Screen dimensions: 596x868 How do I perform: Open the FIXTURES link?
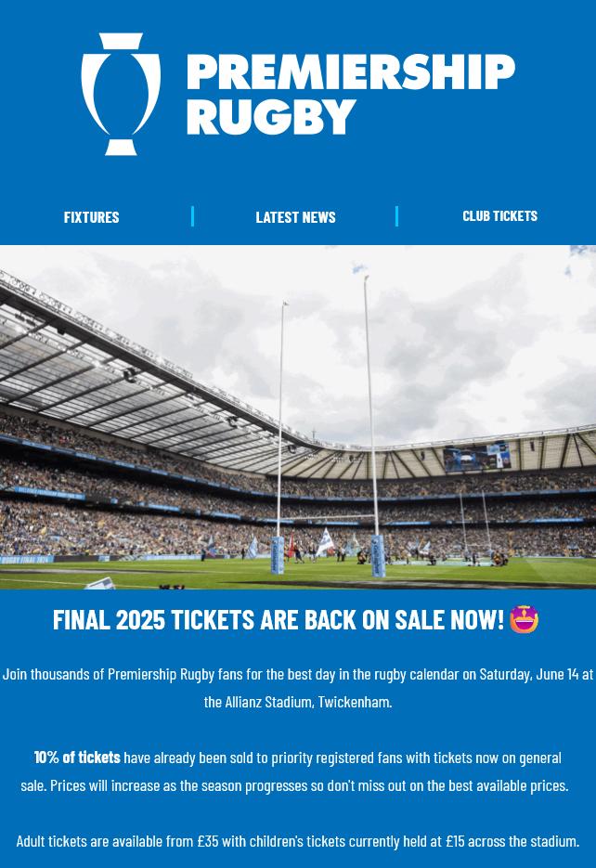point(91,217)
